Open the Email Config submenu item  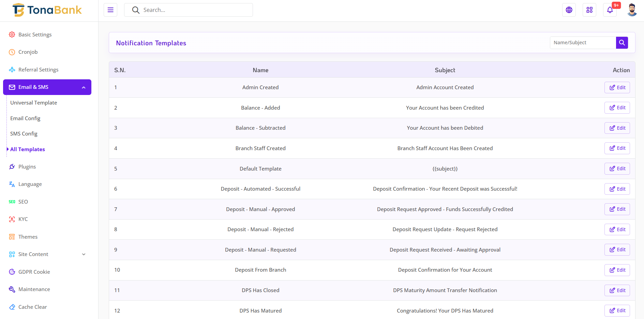click(25, 118)
